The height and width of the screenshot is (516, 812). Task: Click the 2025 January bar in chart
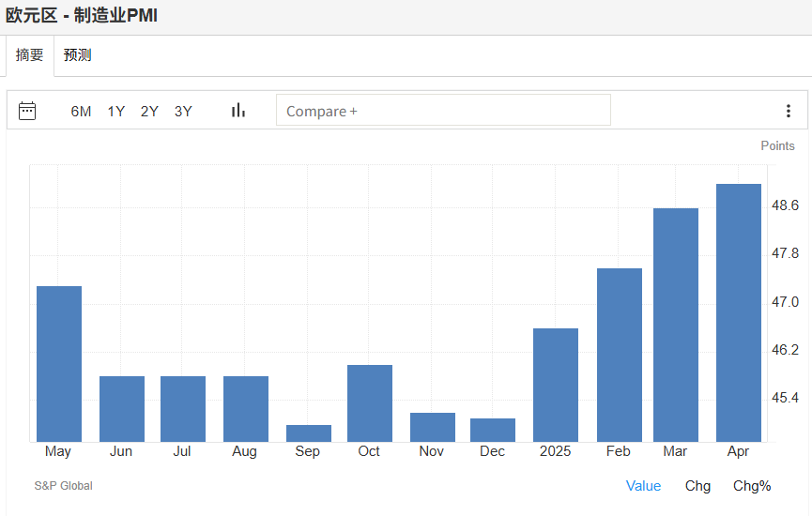pos(556,385)
